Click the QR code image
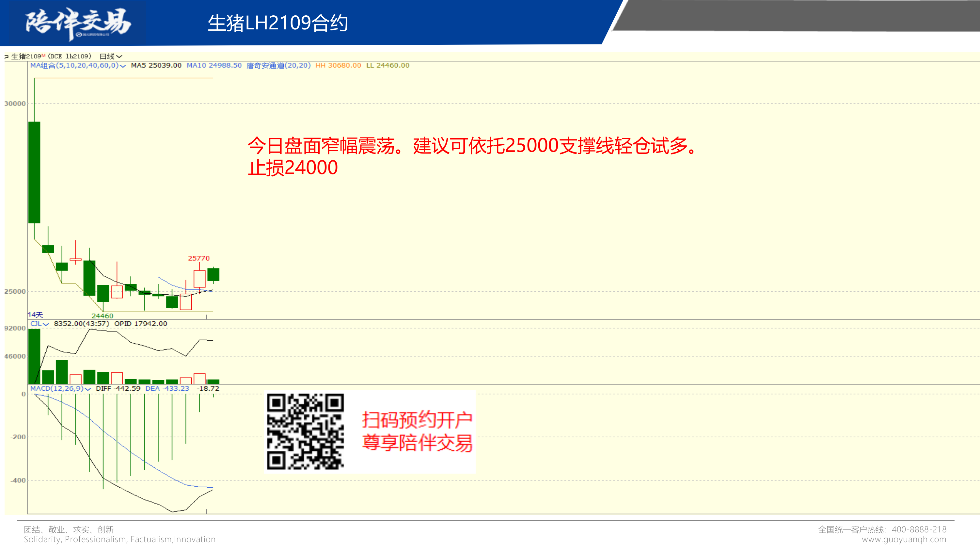Screen dimensions: 980x552 tap(305, 431)
